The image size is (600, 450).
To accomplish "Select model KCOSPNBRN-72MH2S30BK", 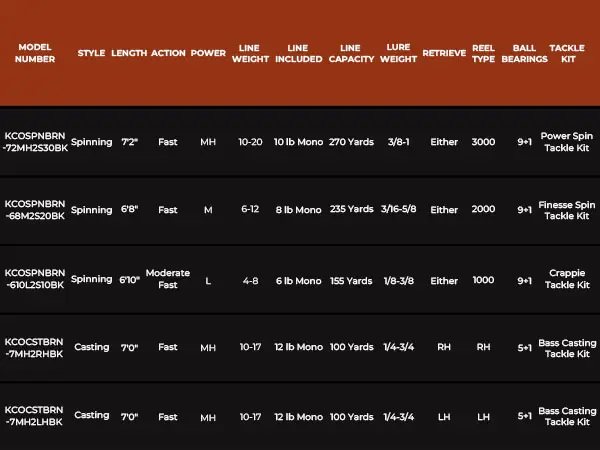I will tap(35, 142).
